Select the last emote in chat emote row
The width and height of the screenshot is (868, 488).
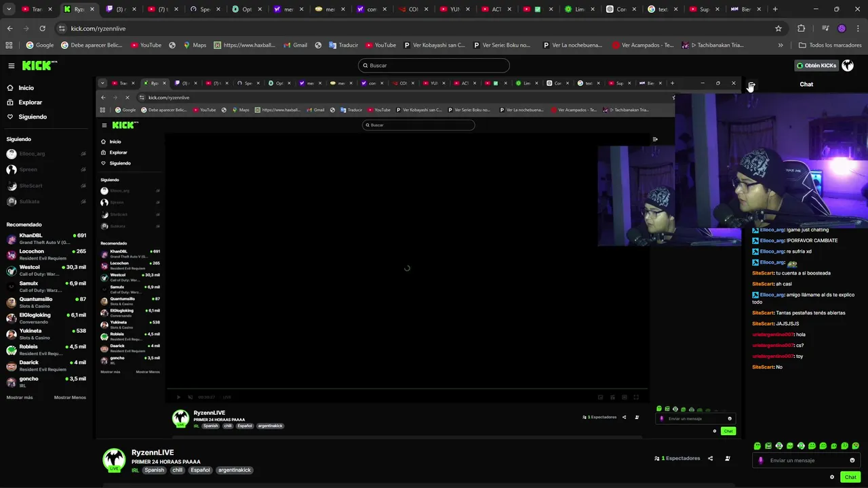856,446
